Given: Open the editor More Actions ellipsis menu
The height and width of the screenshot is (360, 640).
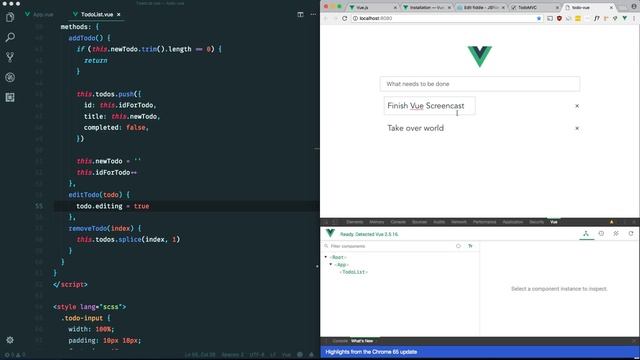Looking at the screenshot, I should (x=313, y=14).
